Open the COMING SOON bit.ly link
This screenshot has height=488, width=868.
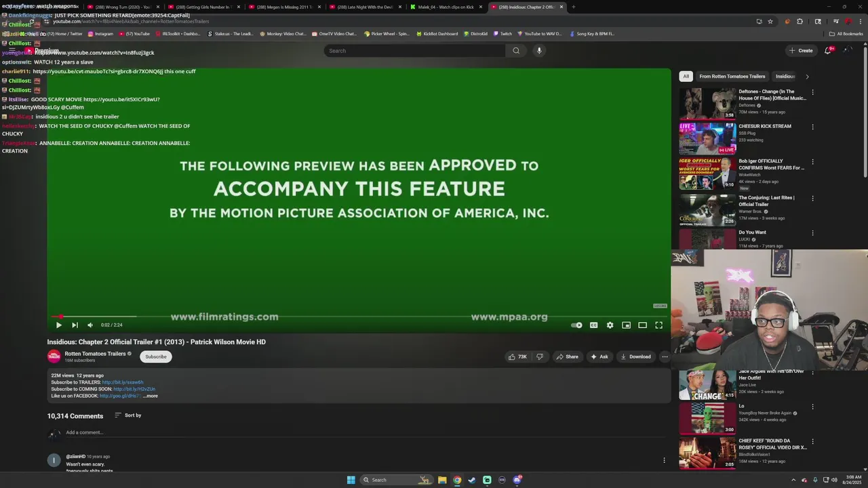[x=134, y=389]
